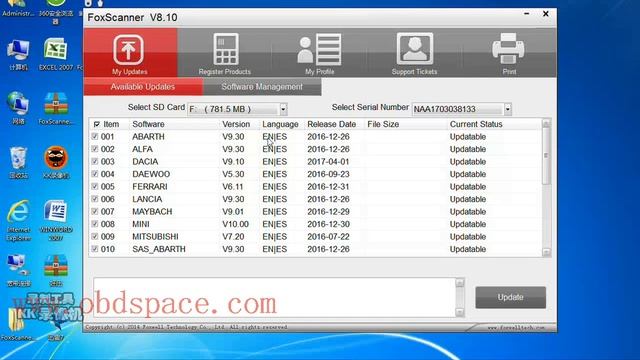The height and width of the screenshot is (360, 640).
Task: Uncheck item 009 MITSUBISHI checkbox
Action: [x=95, y=236]
